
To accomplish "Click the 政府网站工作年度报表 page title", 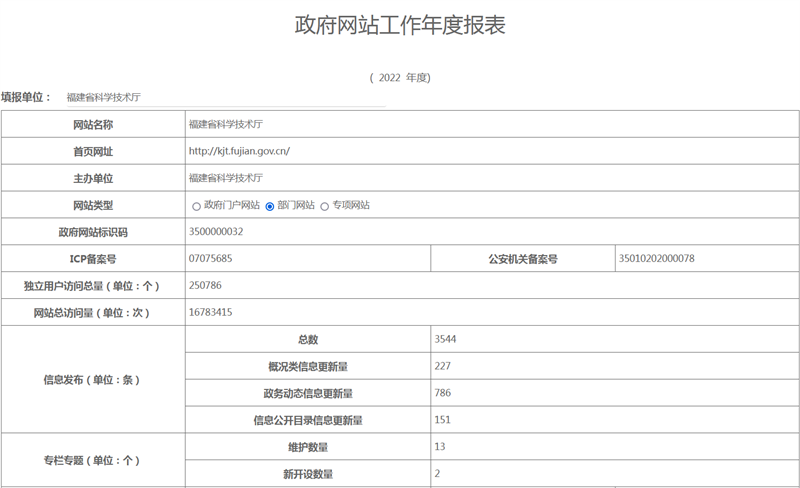I will (400, 25).
